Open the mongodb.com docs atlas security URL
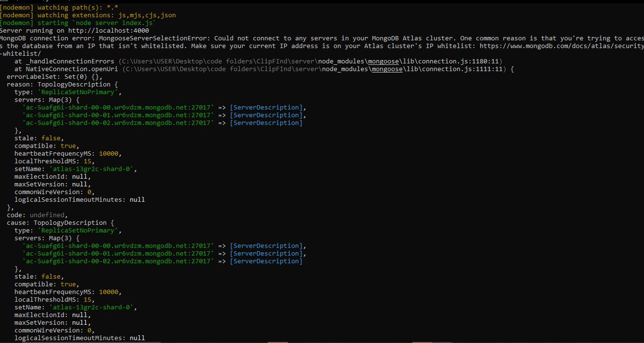Viewport: 644px width, 343px height. (x=561, y=46)
